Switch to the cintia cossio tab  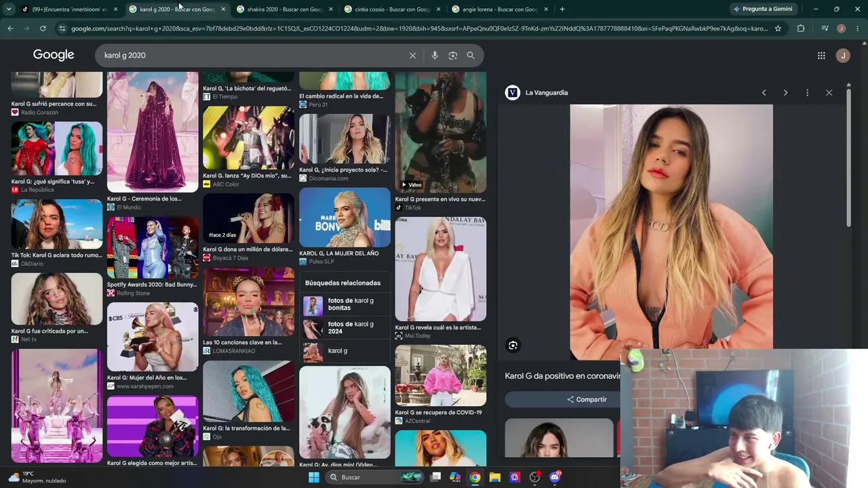tap(392, 9)
